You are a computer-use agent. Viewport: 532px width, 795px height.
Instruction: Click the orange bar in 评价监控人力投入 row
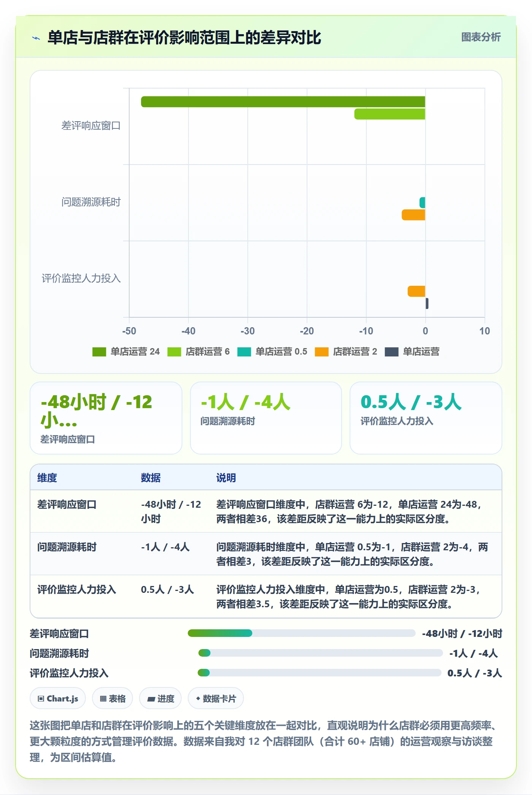[416, 291]
